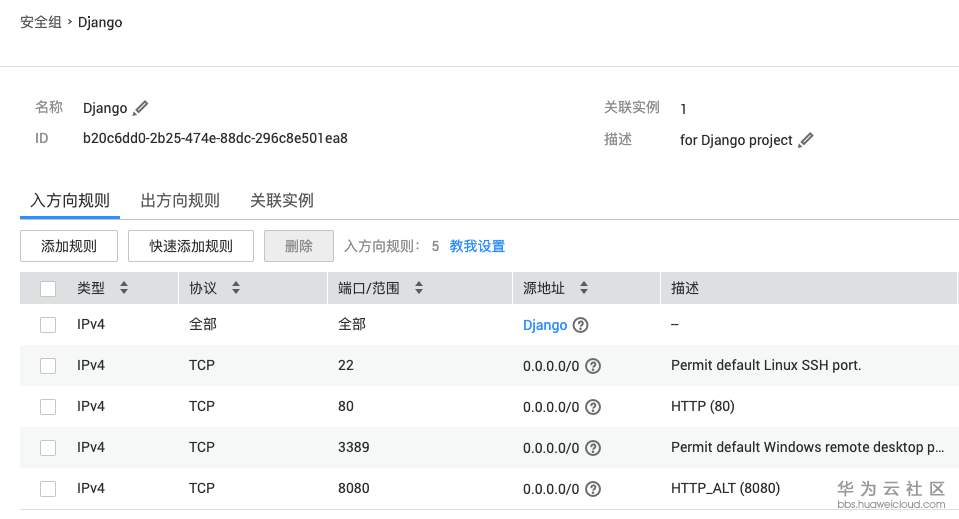Toggle the select-all header checkbox
The image size is (959, 519).
(48, 289)
